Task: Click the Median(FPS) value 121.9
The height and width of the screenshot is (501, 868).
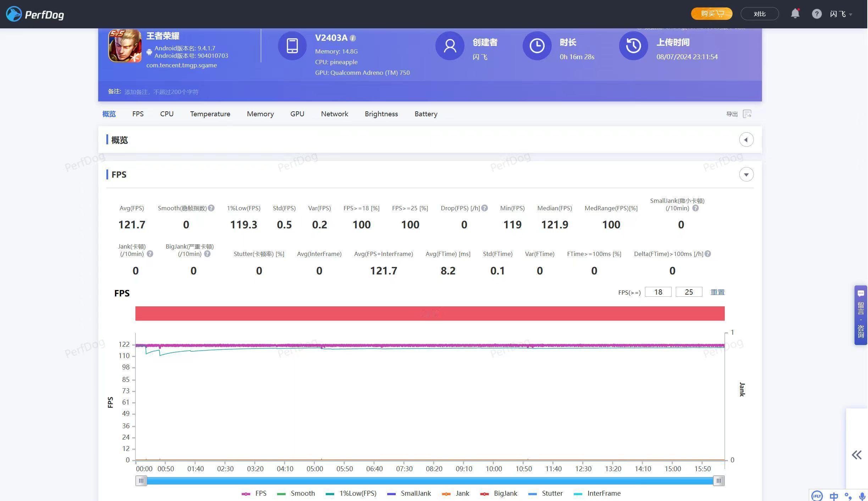Action: [x=555, y=225]
